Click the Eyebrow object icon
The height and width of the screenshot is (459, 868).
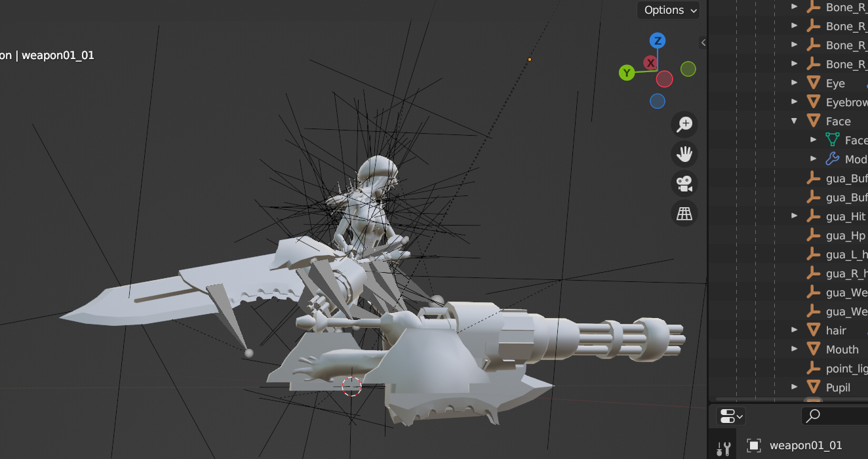pyautogui.click(x=814, y=102)
